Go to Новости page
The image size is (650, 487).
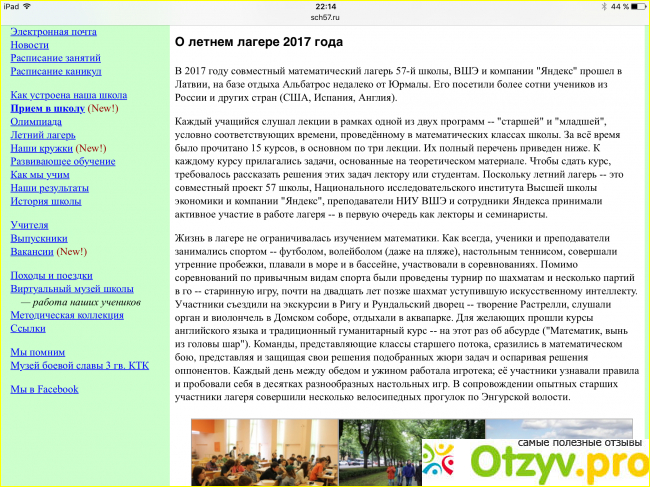tap(29, 45)
